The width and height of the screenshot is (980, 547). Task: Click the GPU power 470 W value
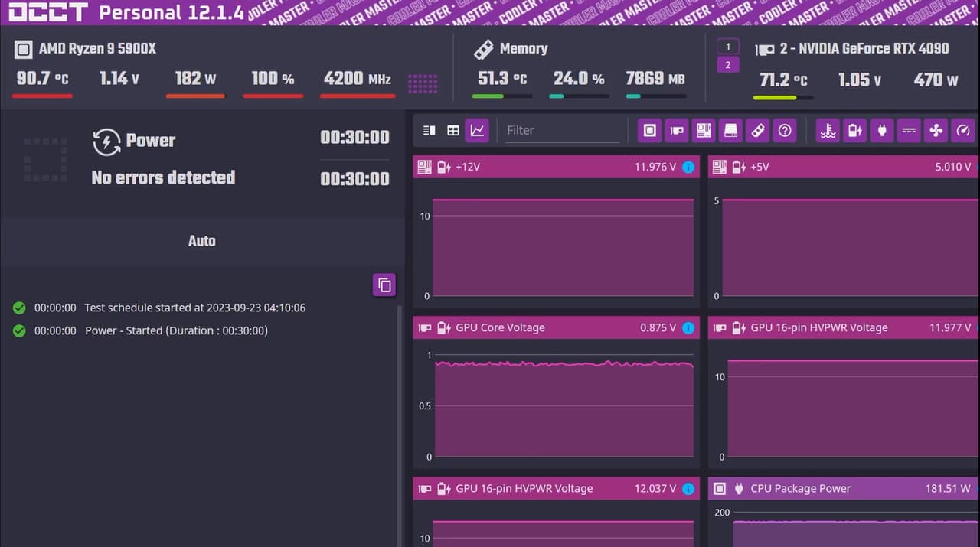[x=936, y=80]
